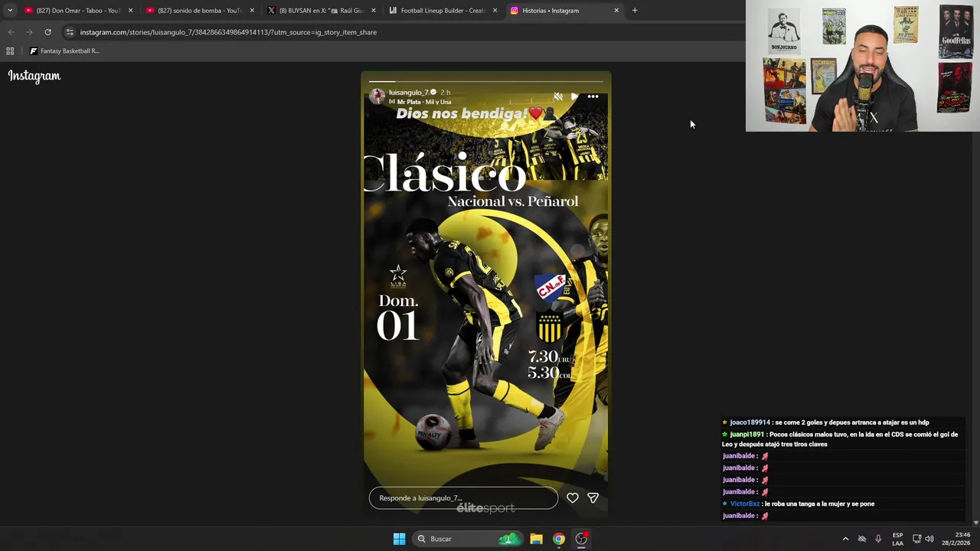Open the X favicon on BUYSAN tab
Viewport: 980px width, 551px height.
[271, 11]
